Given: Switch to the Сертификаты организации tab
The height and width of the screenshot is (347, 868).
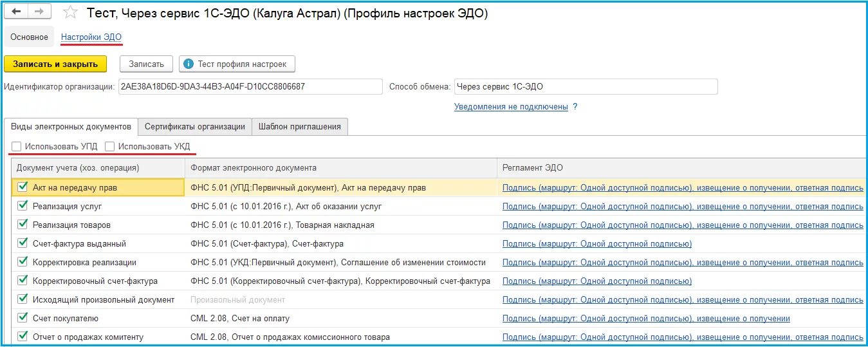Looking at the screenshot, I should coord(195,127).
